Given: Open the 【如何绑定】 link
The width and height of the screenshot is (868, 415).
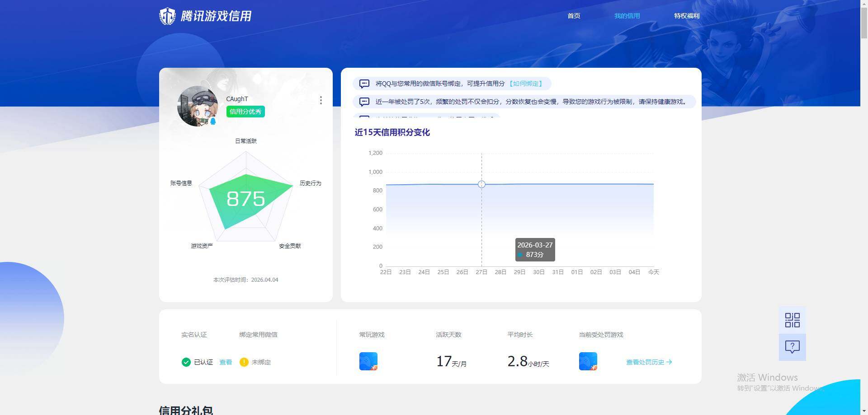Looking at the screenshot, I should pyautogui.click(x=527, y=84).
